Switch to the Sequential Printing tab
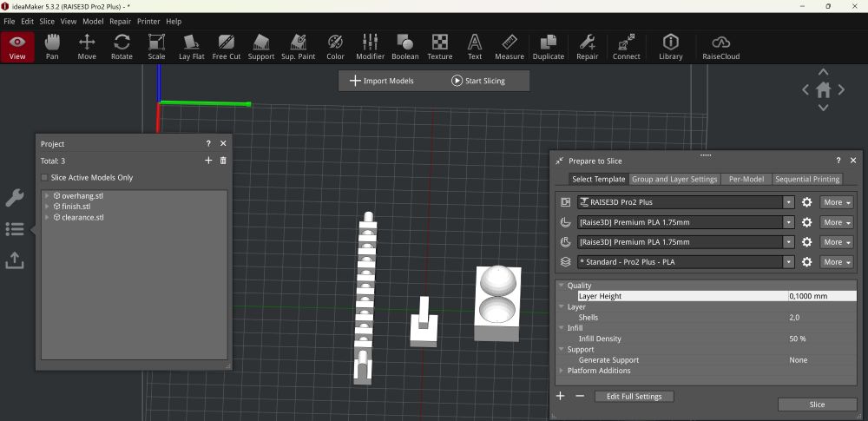 (807, 179)
